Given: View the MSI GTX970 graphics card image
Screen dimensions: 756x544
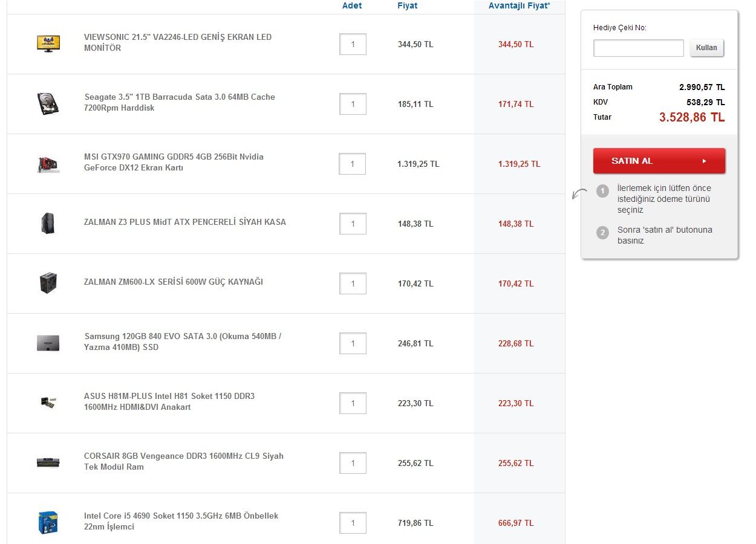Looking at the screenshot, I should pyautogui.click(x=48, y=164).
